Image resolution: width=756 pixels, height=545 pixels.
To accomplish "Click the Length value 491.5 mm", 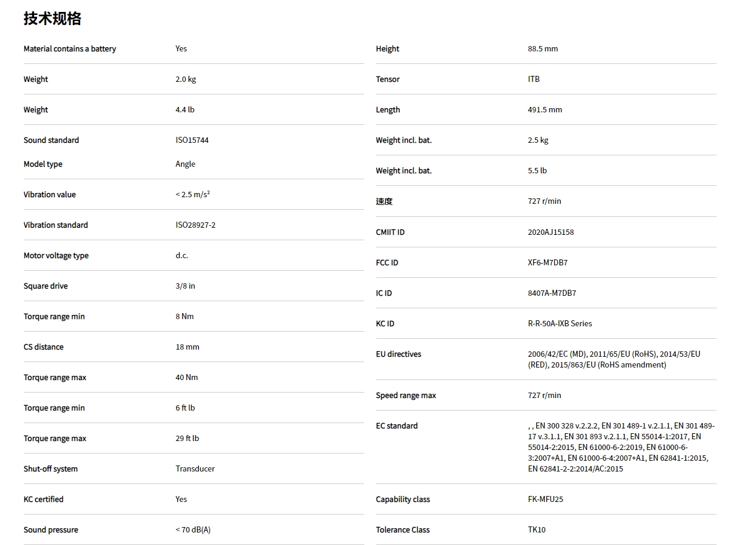I will pyautogui.click(x=545, y=109).
